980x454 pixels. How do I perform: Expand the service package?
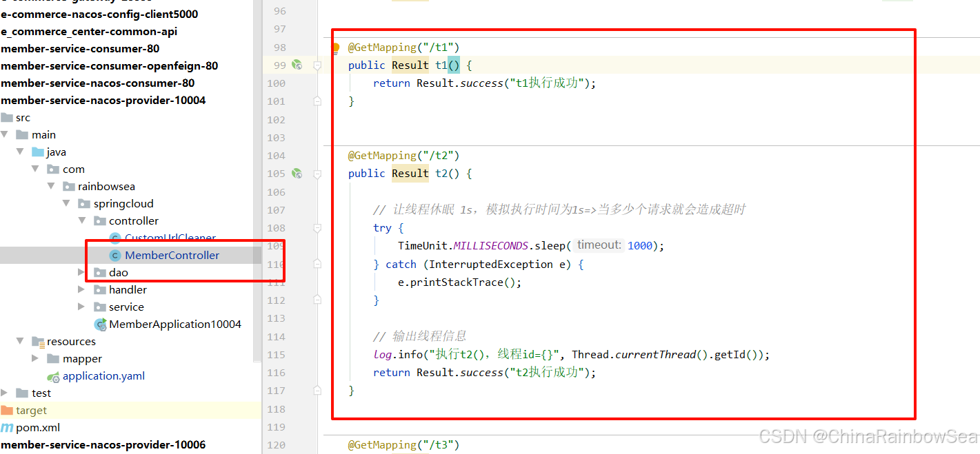81,307
